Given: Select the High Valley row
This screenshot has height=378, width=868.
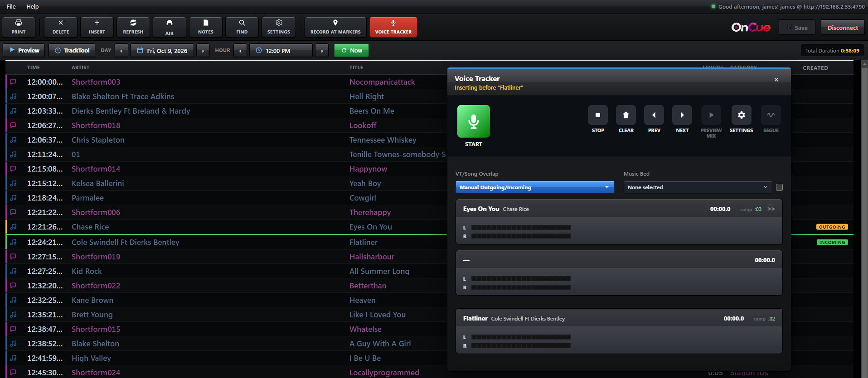Looking at the screenshot, I should 227,358.
